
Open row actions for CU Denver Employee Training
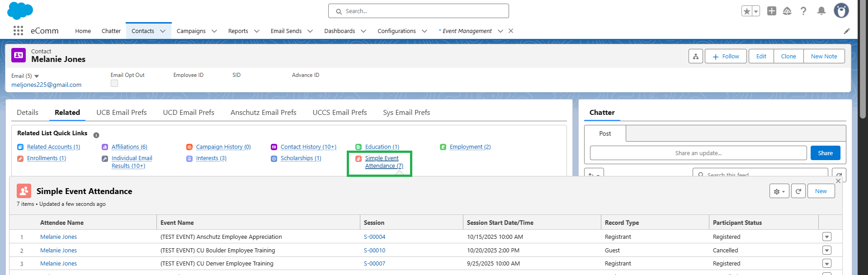827,263
